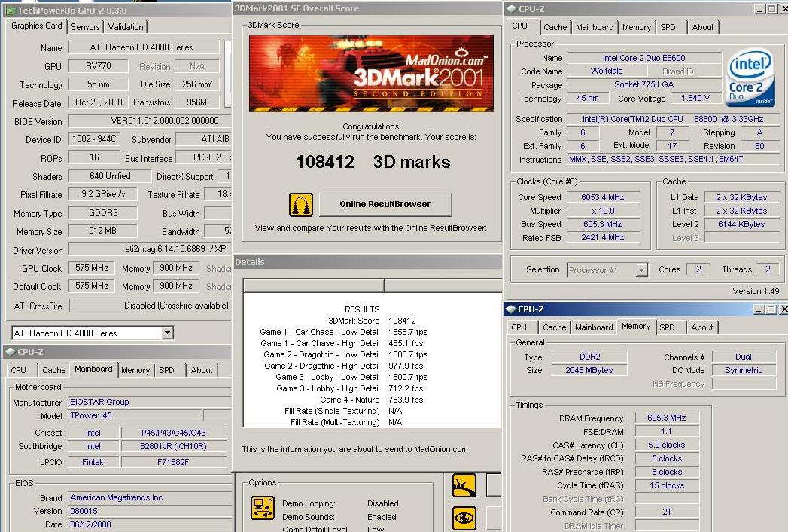This screenshot has height=532, width=788.
Task: Click the Memory Size field 512 MB
Action: pyautogui.click(x=102, y=231)
